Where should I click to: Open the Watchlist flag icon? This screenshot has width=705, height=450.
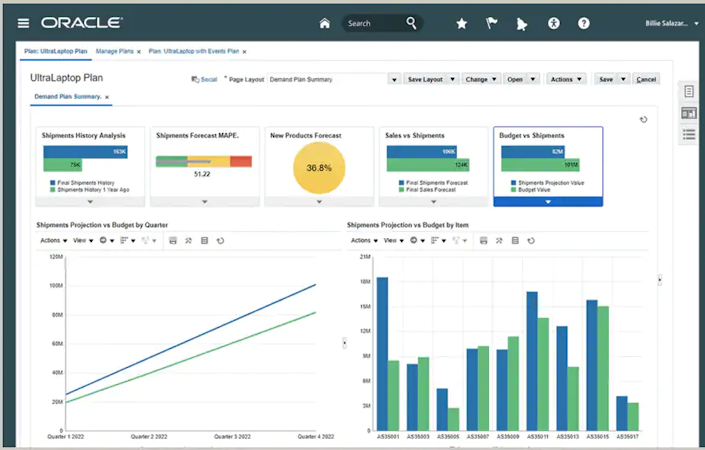pos(491,23)
